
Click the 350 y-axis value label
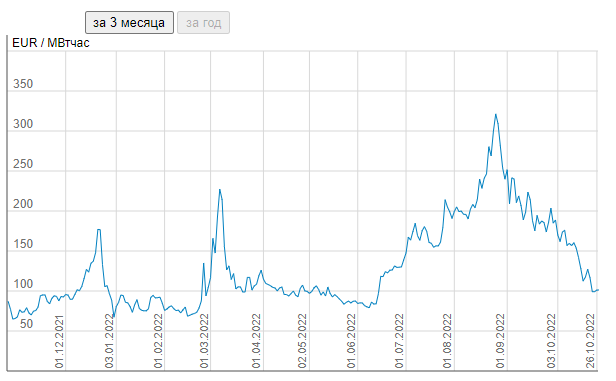[23, 84]
